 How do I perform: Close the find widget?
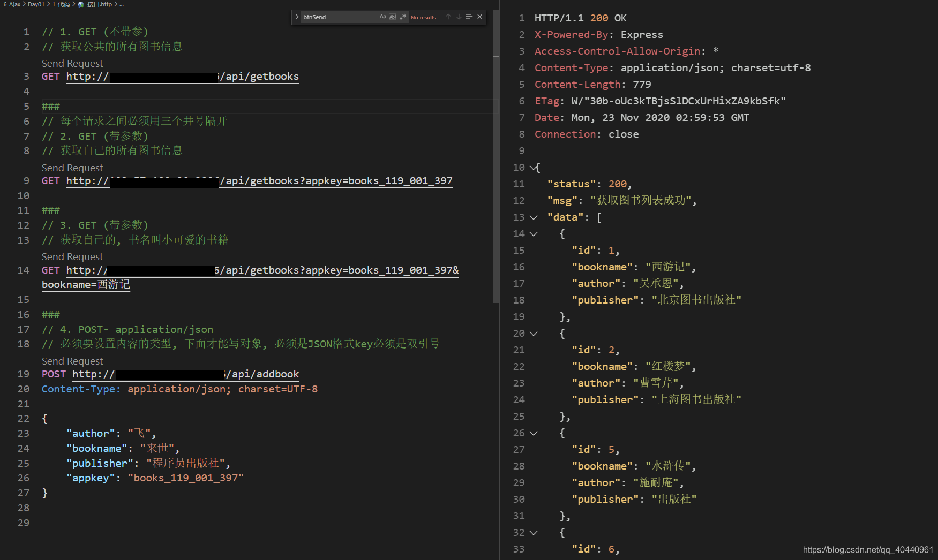click(x=479, y=17)
